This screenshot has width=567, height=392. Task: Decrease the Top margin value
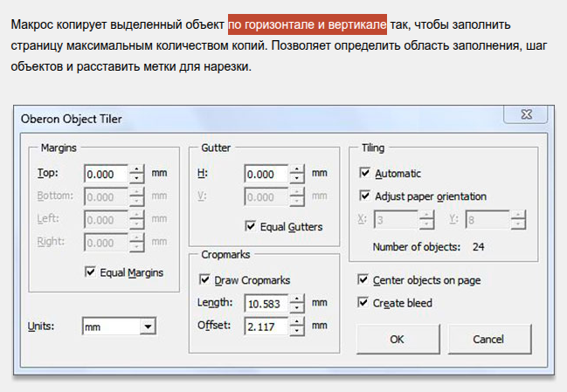click(136, 178)
